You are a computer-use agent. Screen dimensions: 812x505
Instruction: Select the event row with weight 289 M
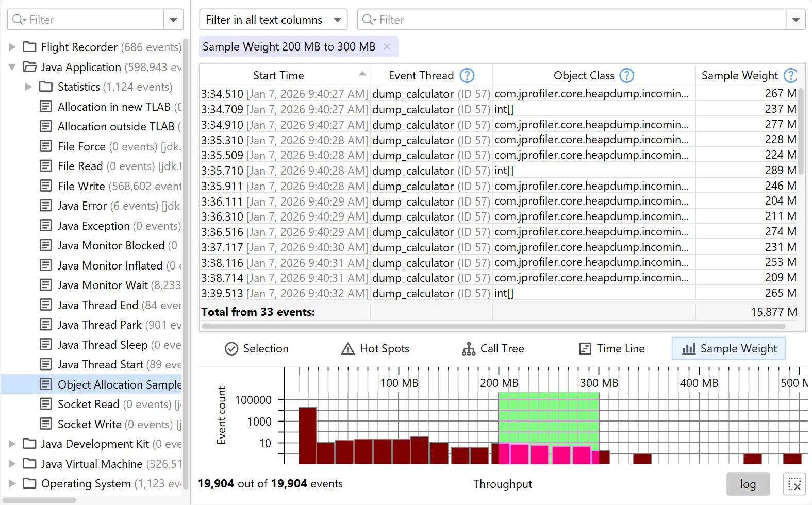(499, 171)
